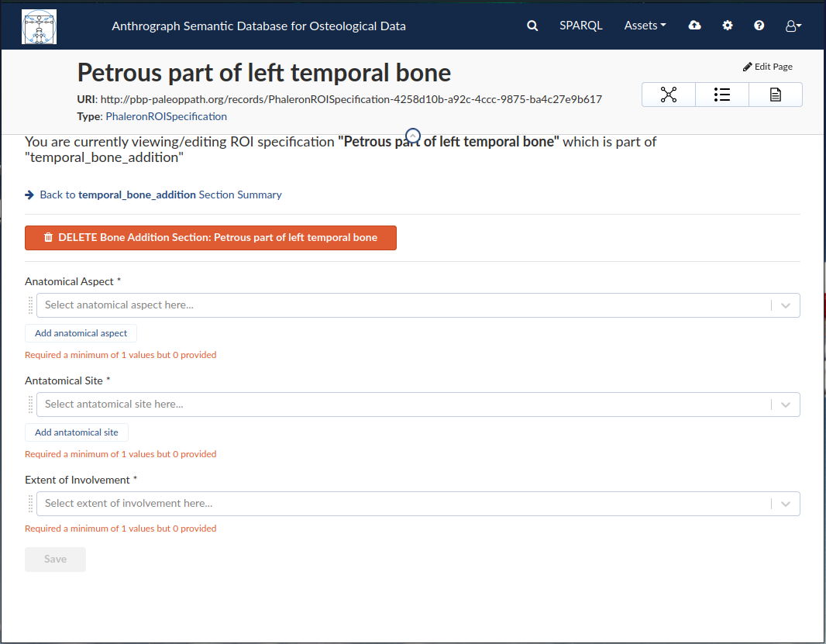Switch to statements list view icon
This screenshot has height=644, width=826.
coord(721,95)
